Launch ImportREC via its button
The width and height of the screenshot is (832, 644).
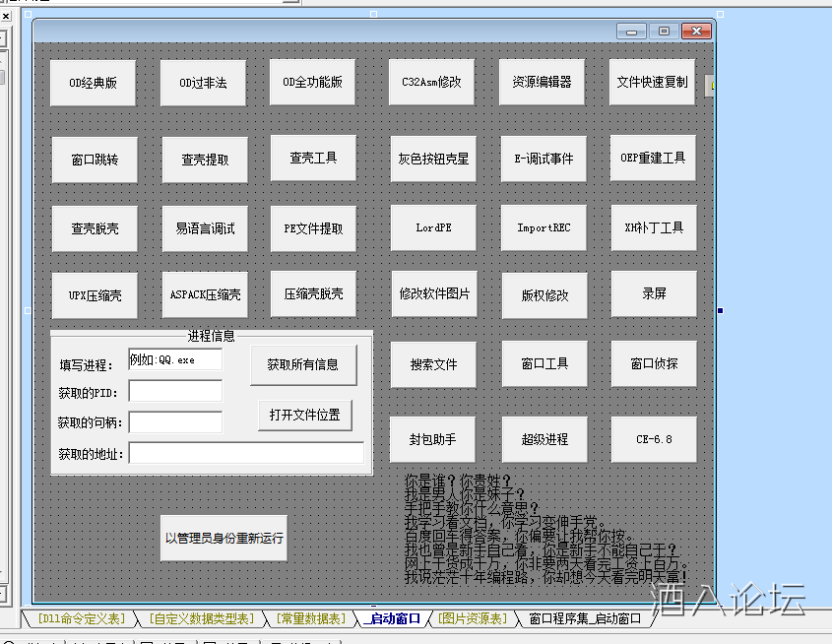pyautogui.click(x=544, y=227)
